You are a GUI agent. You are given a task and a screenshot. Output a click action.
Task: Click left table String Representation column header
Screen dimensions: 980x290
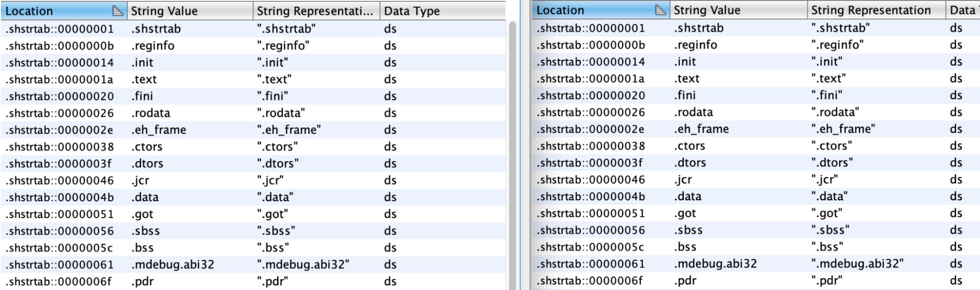(315, 11)
